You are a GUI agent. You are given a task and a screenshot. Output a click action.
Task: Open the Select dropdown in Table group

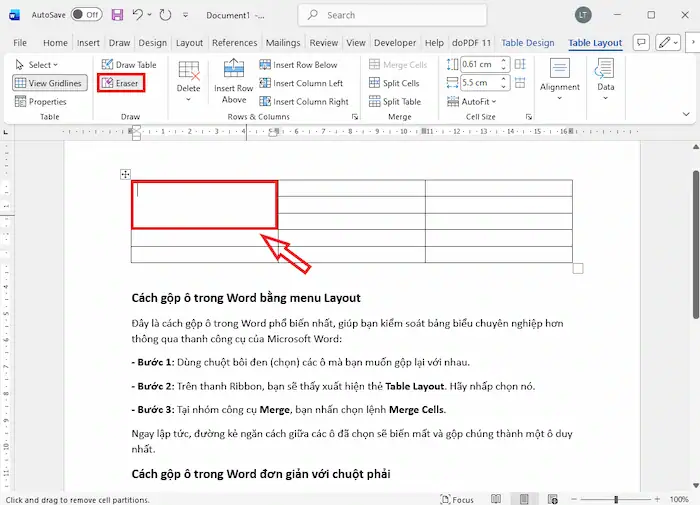[x=38, y=65]
